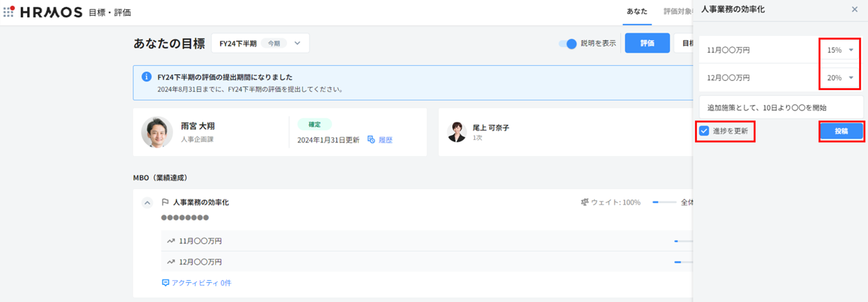The height and width of the screenshot is (302, 868).
Task: Click the history icon next to 履歴
Action: point(371,140)
